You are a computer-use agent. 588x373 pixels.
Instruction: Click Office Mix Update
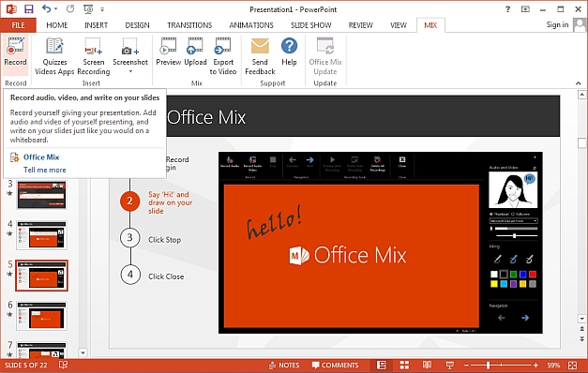325,56
